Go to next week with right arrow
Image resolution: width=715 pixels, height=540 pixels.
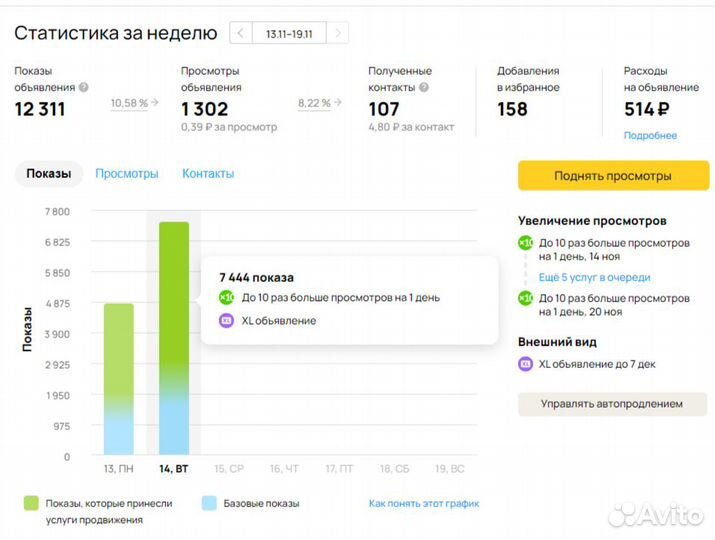coord(338,33)
